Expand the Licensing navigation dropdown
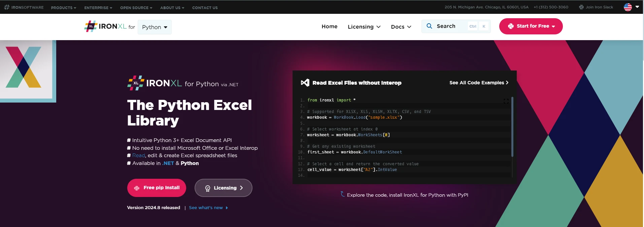The width and height of the screenshot is (644, 227). point(364,27)
